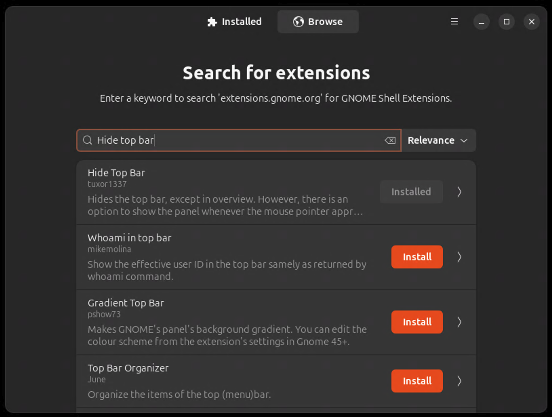
Task: Install the Gradient Top Bar extension
Action: pyautogui.click(x=417, y=322)
